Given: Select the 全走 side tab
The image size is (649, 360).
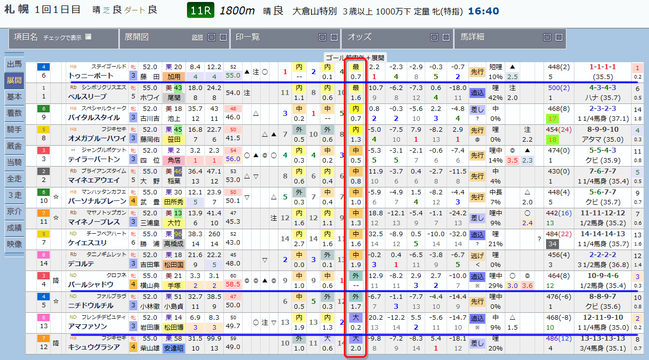Looking at the screenshot, I should pos(14,179).
